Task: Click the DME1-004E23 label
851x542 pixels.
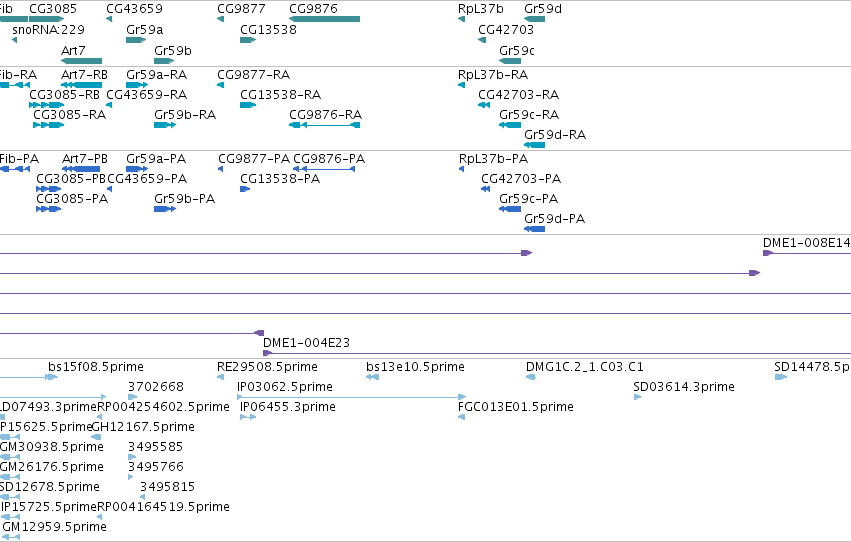Action: coord(306,342)
